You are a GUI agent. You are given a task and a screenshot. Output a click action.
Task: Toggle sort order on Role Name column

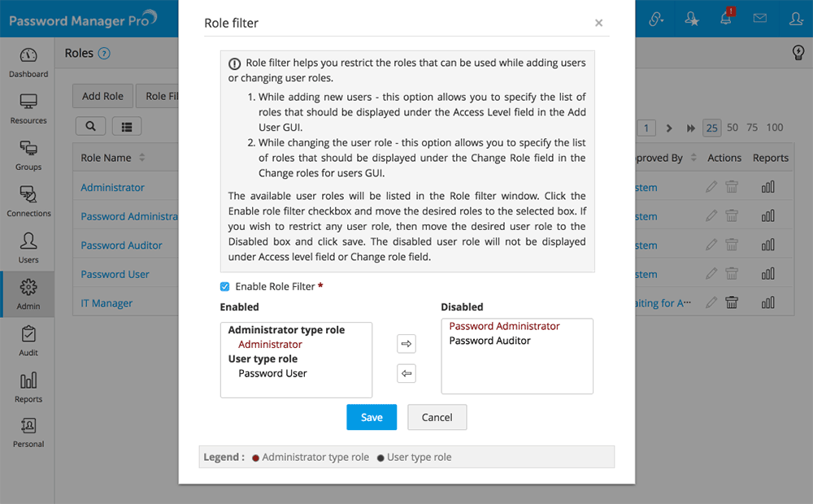point(143,157)
